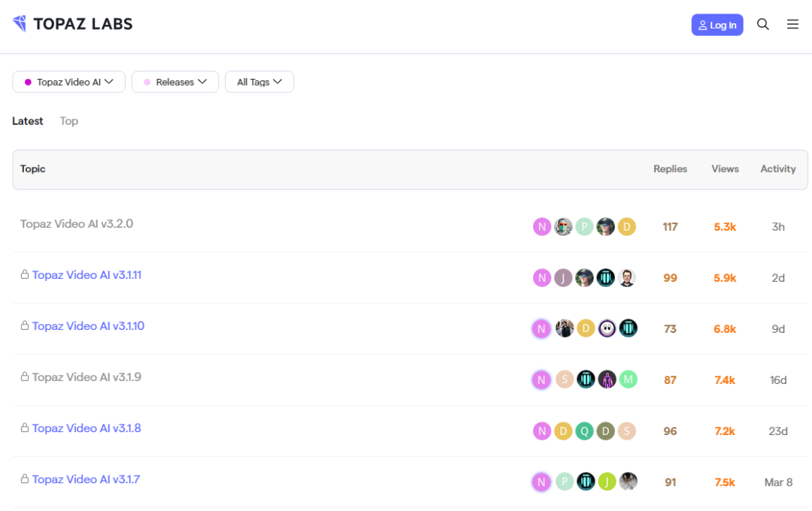812x511 pixels.
Task: Click the 3h activity time
Action: tap(778, 227)
